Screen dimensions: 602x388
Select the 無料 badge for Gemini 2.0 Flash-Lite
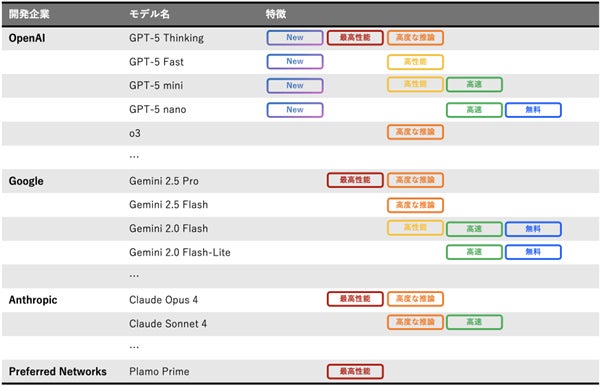(x=533, y=252)
